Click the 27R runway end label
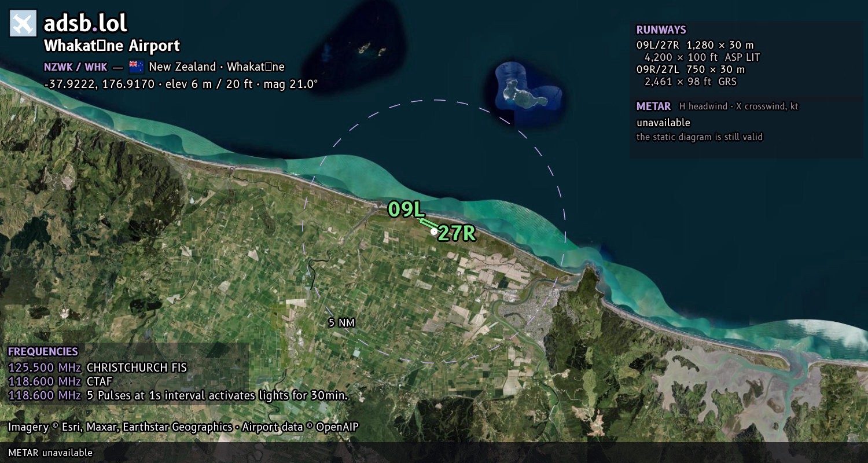The height and width of the screenshot is (463, 868). (x=457, y=233)
